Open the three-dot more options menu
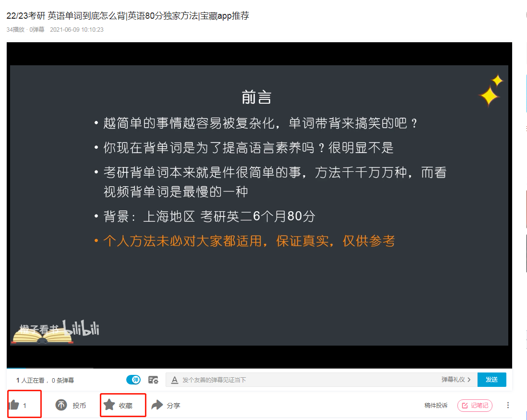Viewport: 527px width, 420px height. pos(508,405)
